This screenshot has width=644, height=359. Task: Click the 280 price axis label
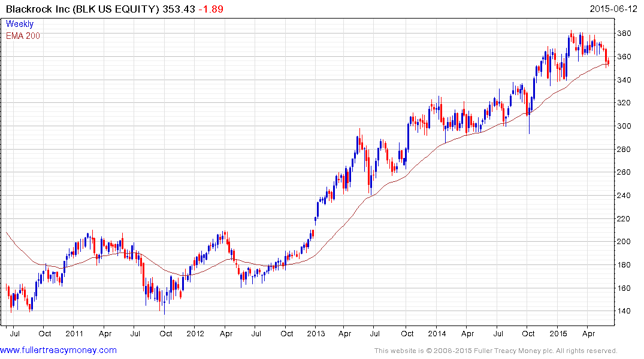tap(624, 149)
